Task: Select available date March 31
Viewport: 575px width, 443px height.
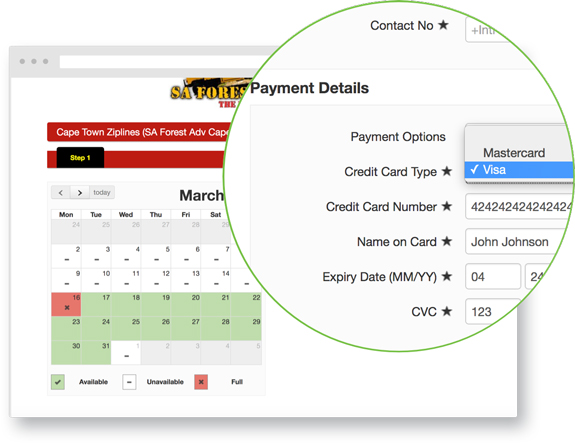Action: point(96,352)
